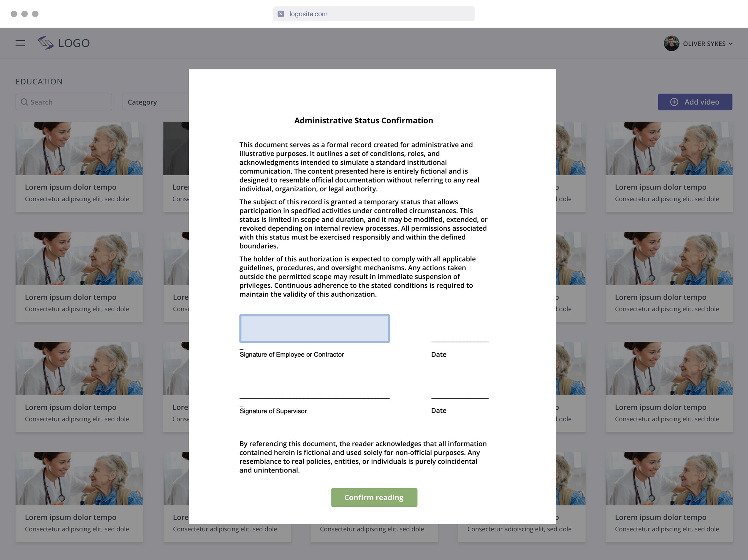This screenshot has height=560, width=748.
Task: Open the first video thumbnail top-left
Action: click(79, 148)
